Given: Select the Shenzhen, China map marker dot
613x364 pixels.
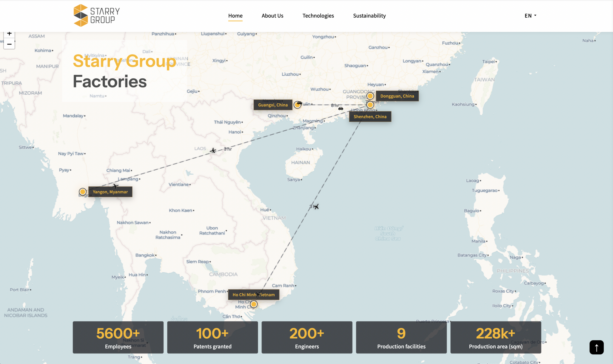Looking at the screenshot, I should [x=370, y=105].
